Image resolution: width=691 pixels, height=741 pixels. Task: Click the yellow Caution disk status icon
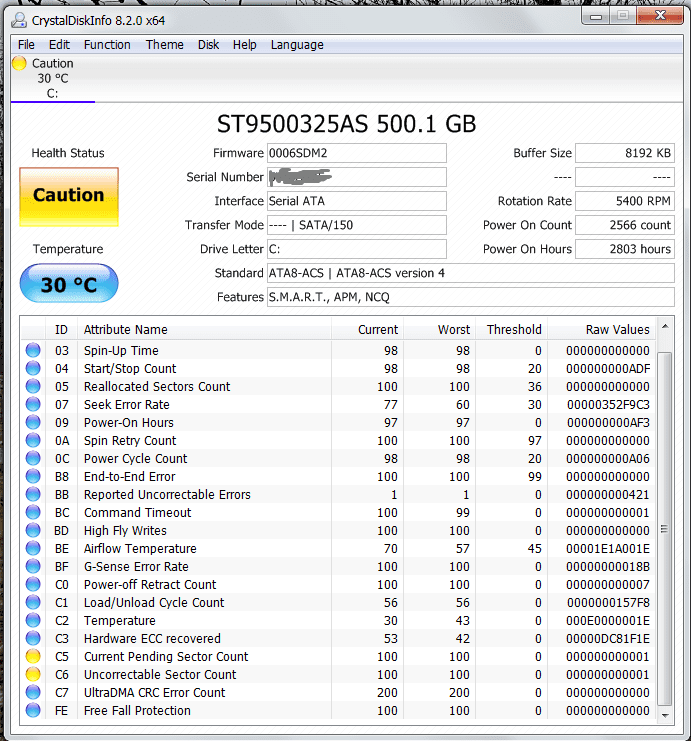tap(19, 63)
